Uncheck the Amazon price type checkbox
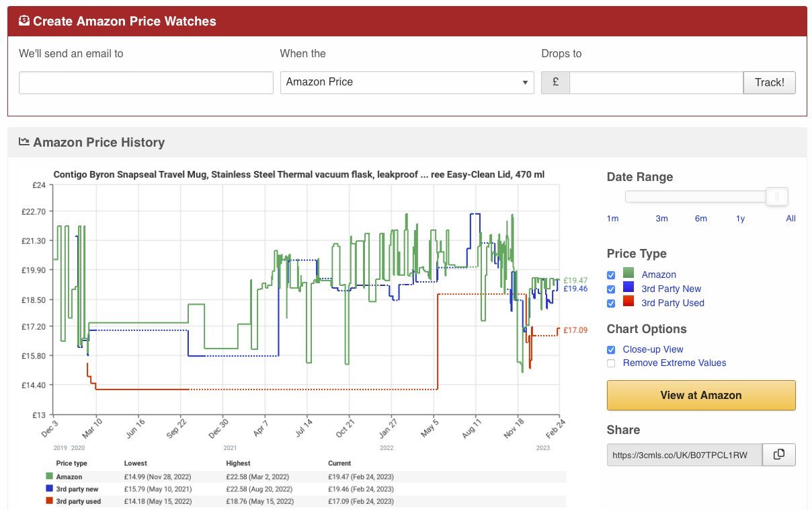 [611, 275]
